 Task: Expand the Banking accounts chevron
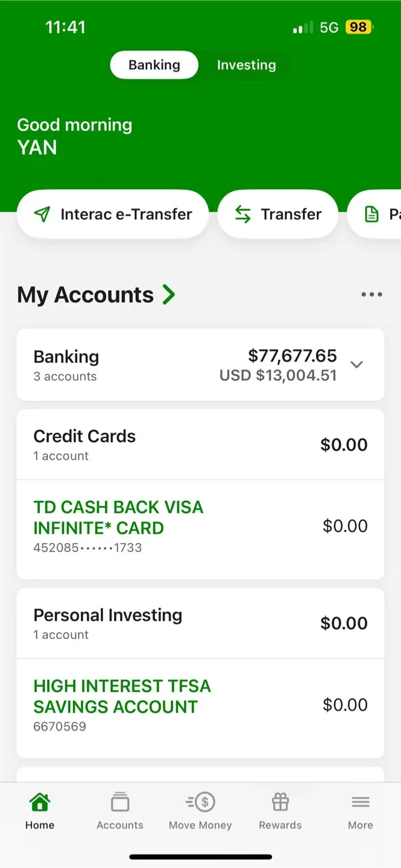click(x=357, y=365)
